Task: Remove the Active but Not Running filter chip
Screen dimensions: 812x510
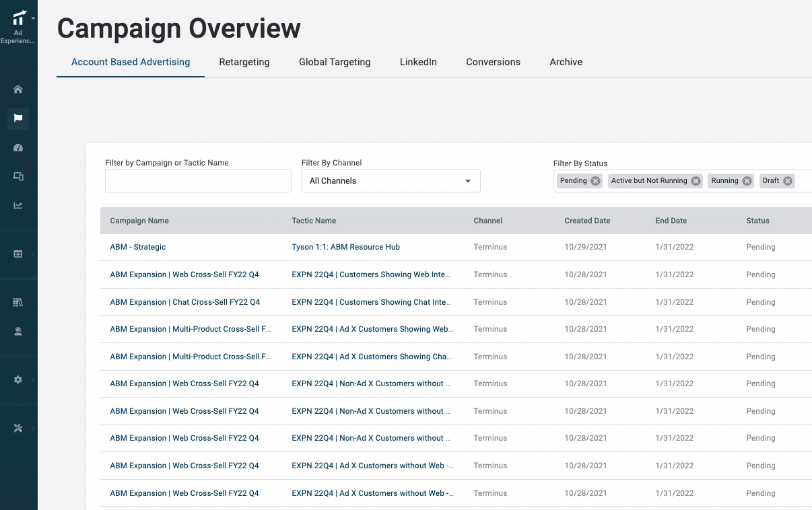Action: coord(696,181)
